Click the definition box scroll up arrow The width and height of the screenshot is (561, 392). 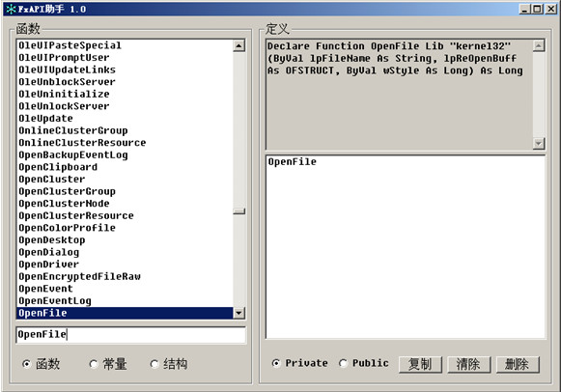539,45
